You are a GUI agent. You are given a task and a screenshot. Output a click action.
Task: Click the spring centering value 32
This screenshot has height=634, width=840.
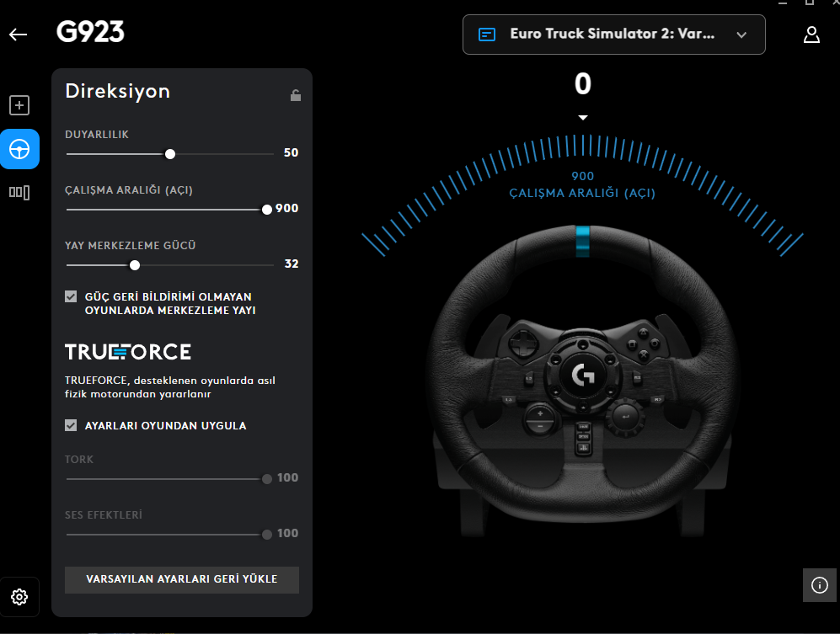(x=292, y=264)
